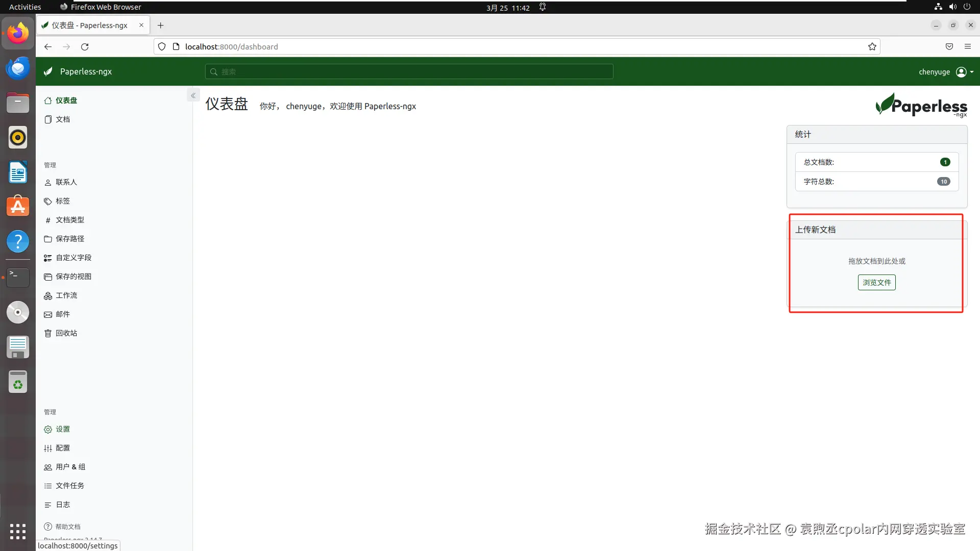This screenshot has height=551, width=980.
Task: Open Firefox hamburger application menu
Action: [968, 46]
